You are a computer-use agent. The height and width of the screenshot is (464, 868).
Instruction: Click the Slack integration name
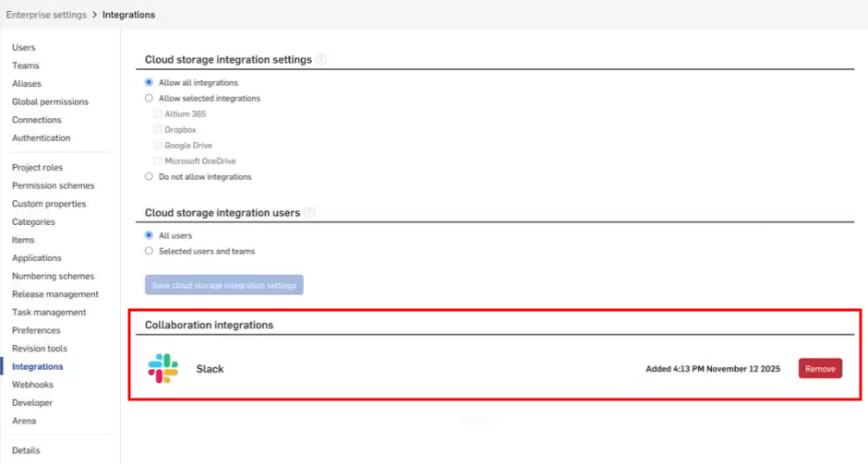[210, 369]
